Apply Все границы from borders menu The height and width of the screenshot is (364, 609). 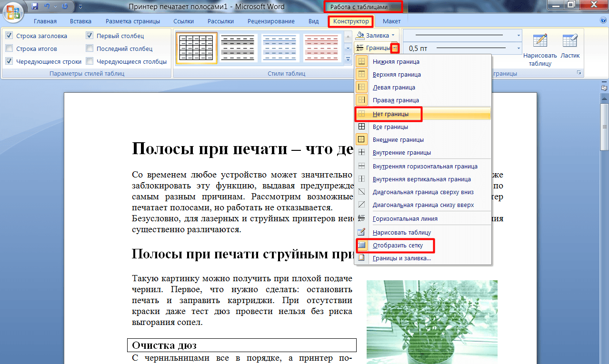(423, 127)
